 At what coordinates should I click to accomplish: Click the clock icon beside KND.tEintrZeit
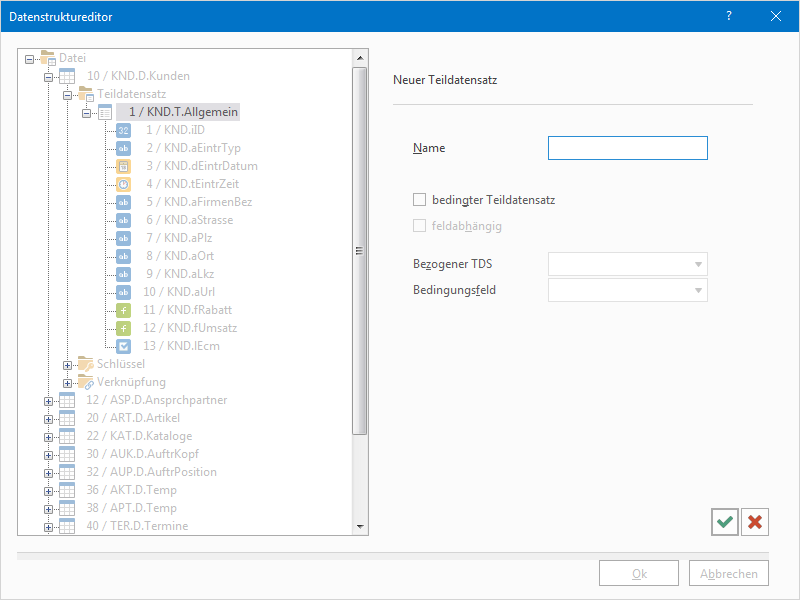123,184
